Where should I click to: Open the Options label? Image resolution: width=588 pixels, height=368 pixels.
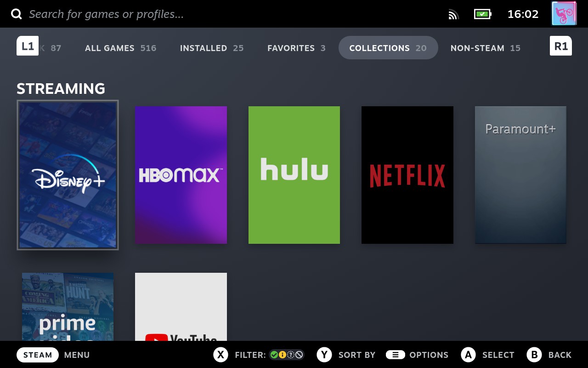[429, 355]
